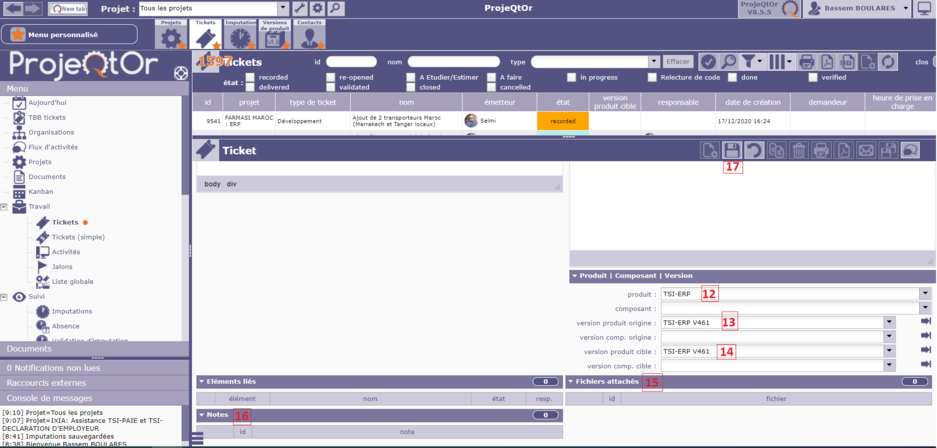Open the Versions de produit shortcut tab
The image size is (937, 448).
pyautogui.click(x=275, y=35)
